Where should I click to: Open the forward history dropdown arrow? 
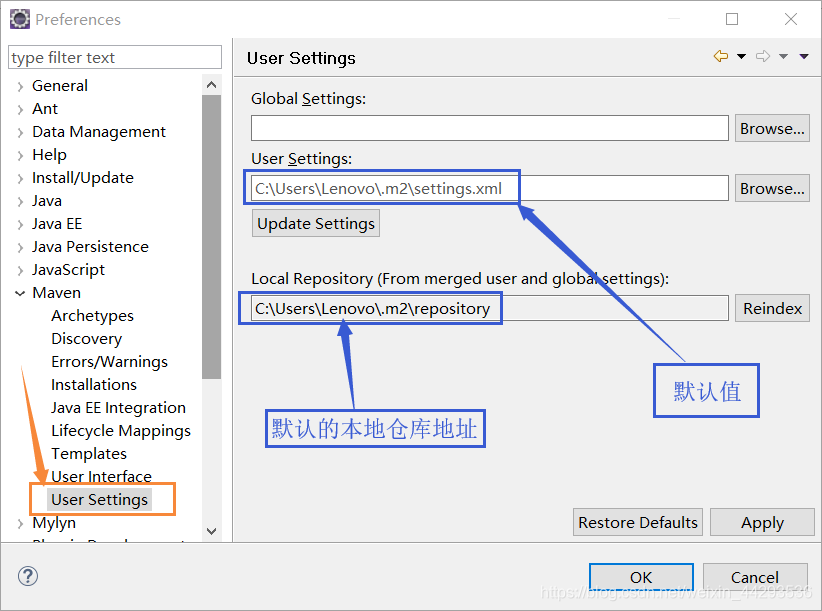click(x=783, y=57)
